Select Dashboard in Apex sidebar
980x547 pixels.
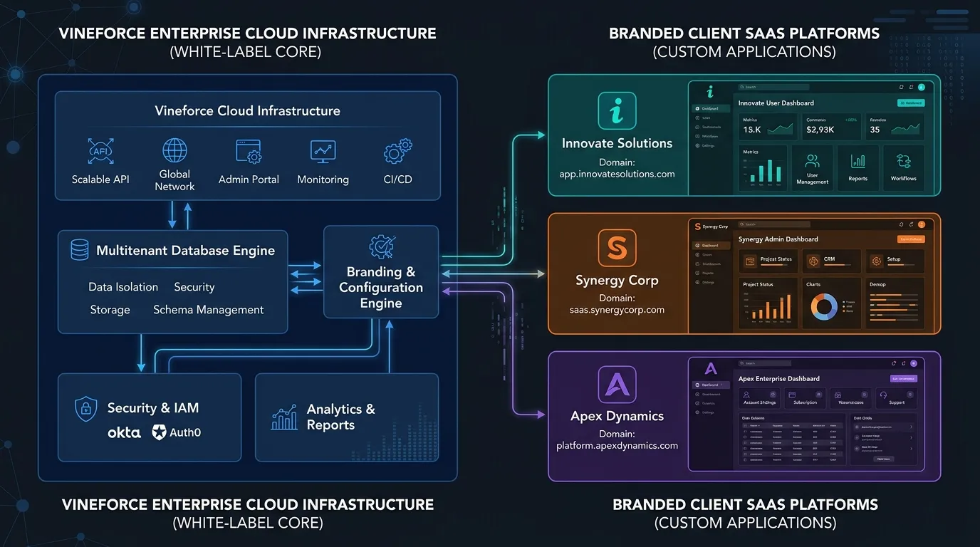[711, 385]
